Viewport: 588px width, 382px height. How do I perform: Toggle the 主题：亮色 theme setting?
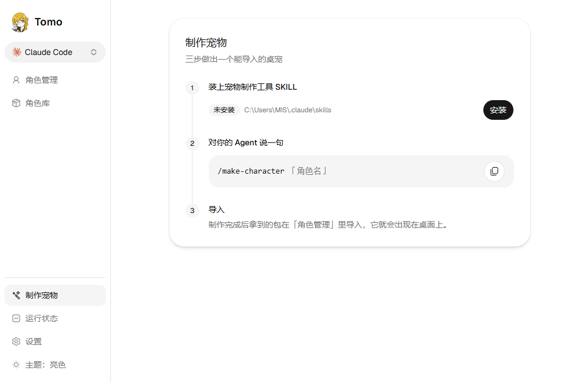point(55,365)
